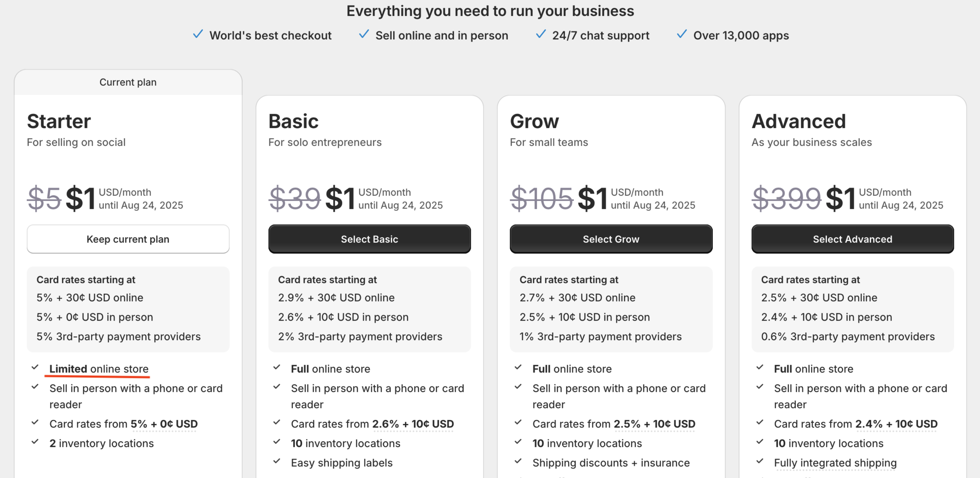The height and width of the screenshot is (478, 980).
Task: Select the Basic plan button
Action: [369, 239]
